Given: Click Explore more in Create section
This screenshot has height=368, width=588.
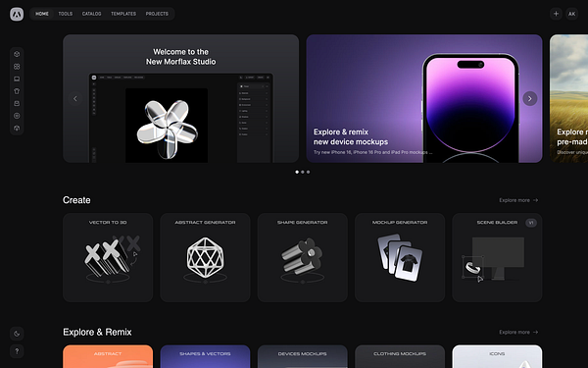Looking at the screenshot, I should (x=514, y=200).
